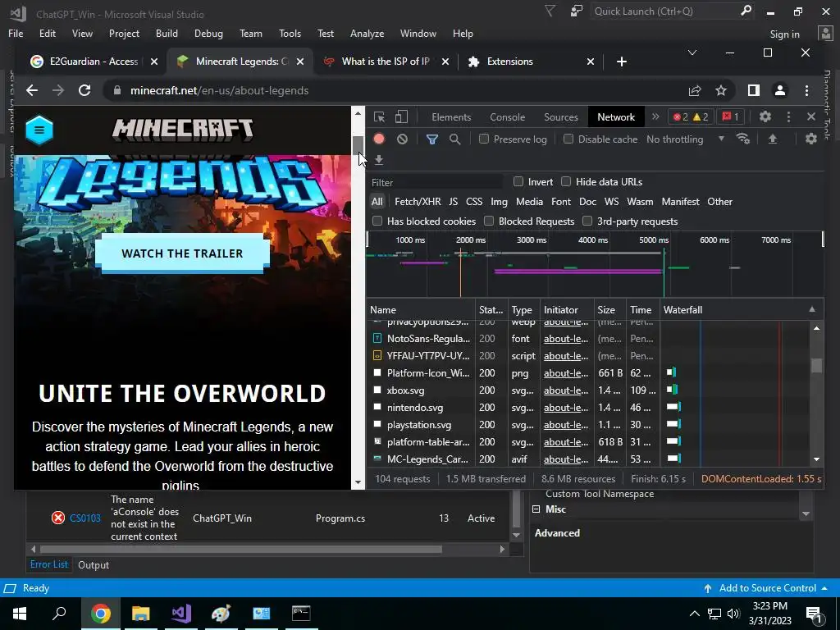Click the export HAR download arrow icon
The image size is (840, 630).
coord(379,160)
